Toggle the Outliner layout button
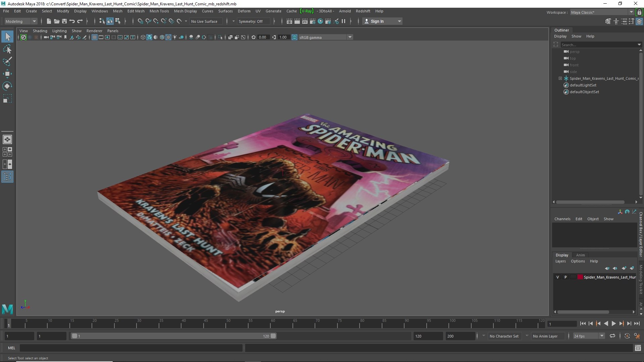Image resolution: width=644 pixels, height=362 pixels. [7, 177]
